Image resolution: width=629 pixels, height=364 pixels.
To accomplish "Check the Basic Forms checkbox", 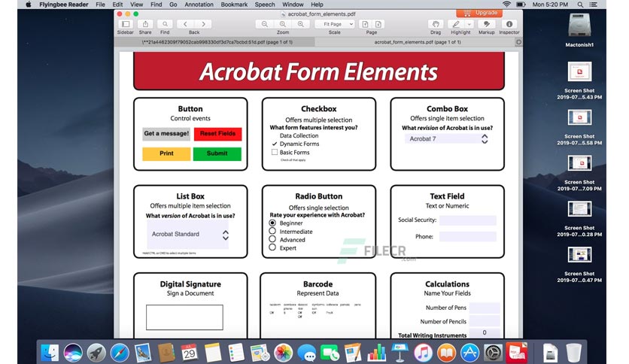I will coord(275,152).
